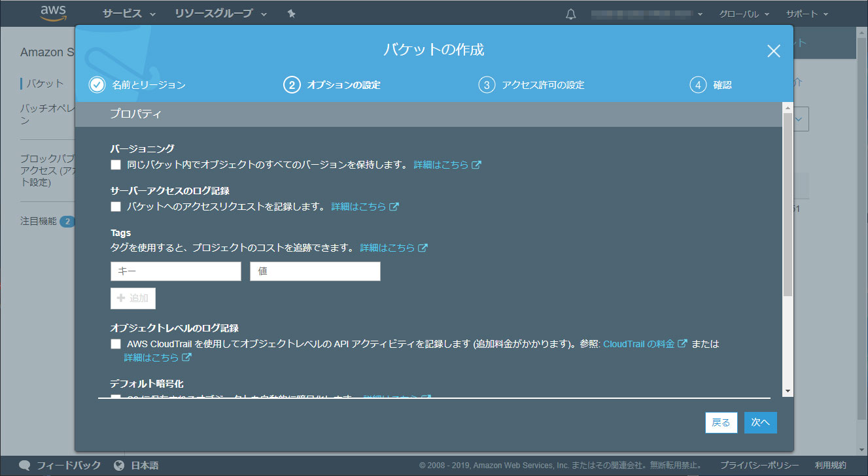Open プライバシーポリシー footer link
The image size is (868, 476).
point(759,466)
